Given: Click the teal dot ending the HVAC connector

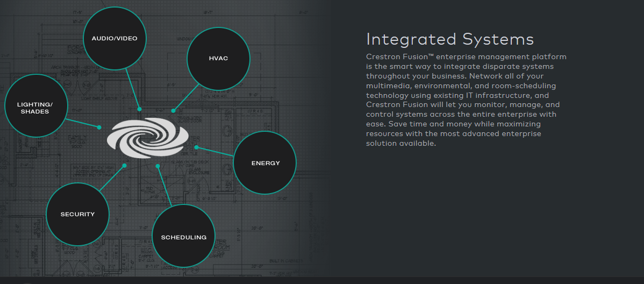Looking at the screenshot, I should pos(173,111).
